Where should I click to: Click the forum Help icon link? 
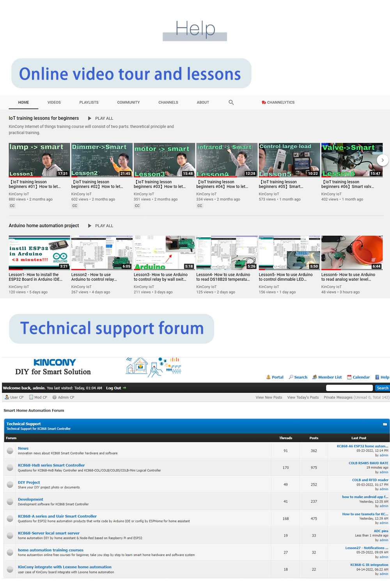pos(377,377)
